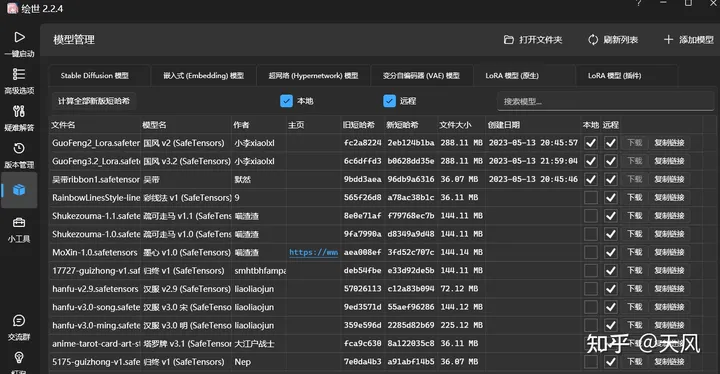The height and width of the screenshot is (374, 720).
Task: Open the LoRA 模型 (插件) tab
Action: tap(615, 76)
